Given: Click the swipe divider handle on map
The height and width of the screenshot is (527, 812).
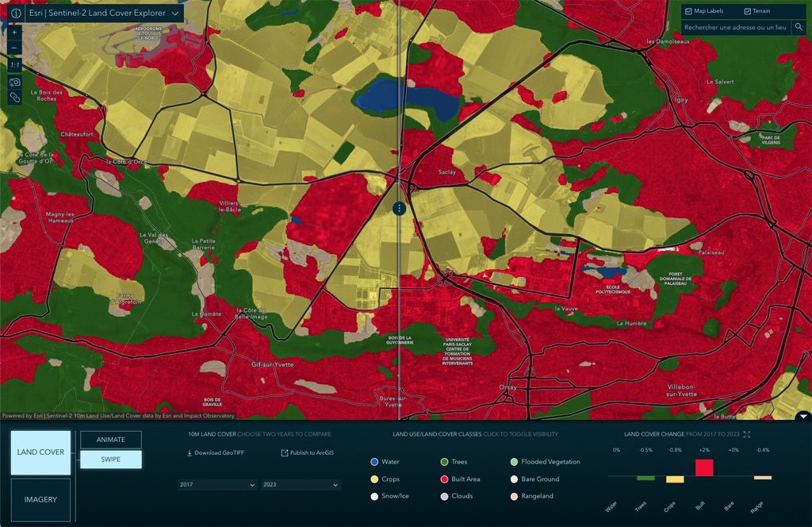Looking at the screenshot, I should (x=399, y=208).
